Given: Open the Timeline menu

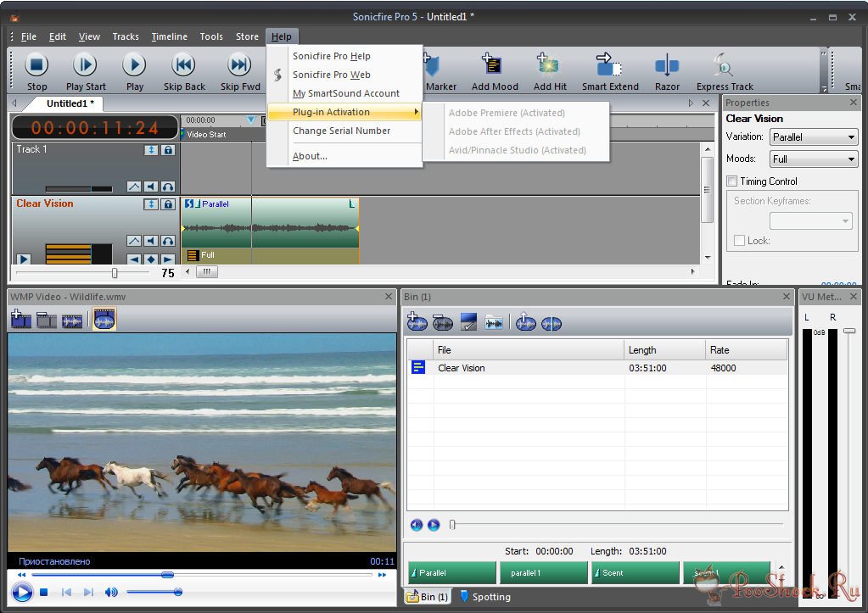Looking at the screenshot, I should pyautogui.click(x=169, y=36).
